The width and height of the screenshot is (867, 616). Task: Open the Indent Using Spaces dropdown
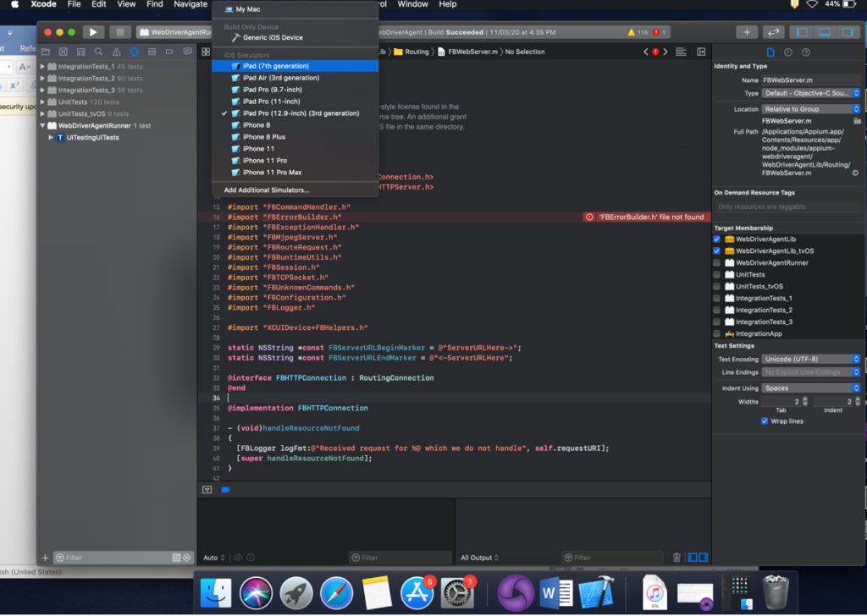pyautogui.click(x=810, y=388)
